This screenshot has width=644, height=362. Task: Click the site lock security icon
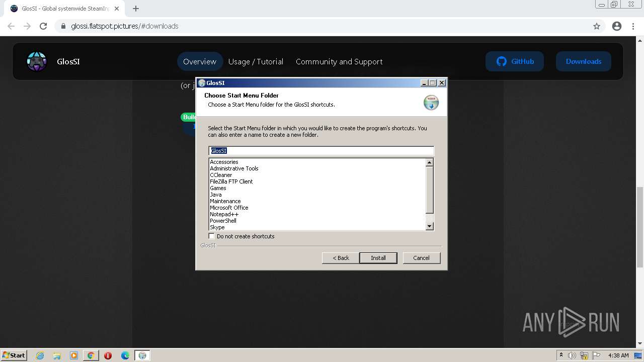click(x=63, y=26)
